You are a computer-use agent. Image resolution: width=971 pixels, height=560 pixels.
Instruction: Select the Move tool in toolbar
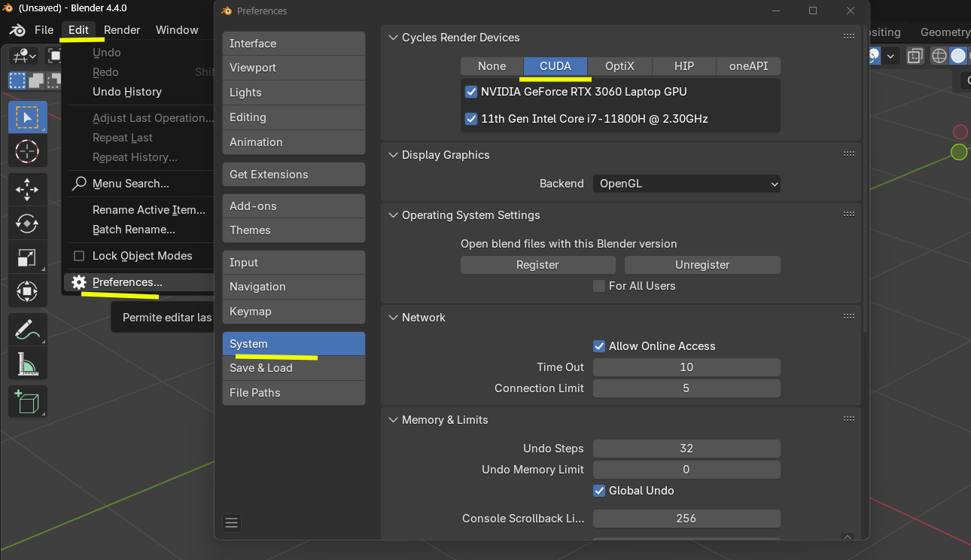click(x=27, y=190)
